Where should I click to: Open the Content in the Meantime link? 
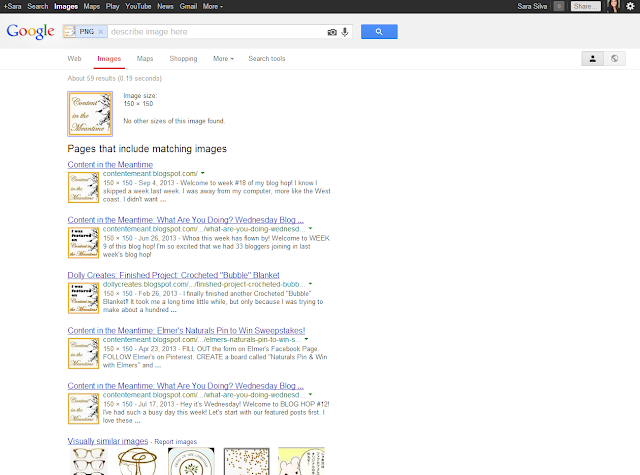click(110, 164)
